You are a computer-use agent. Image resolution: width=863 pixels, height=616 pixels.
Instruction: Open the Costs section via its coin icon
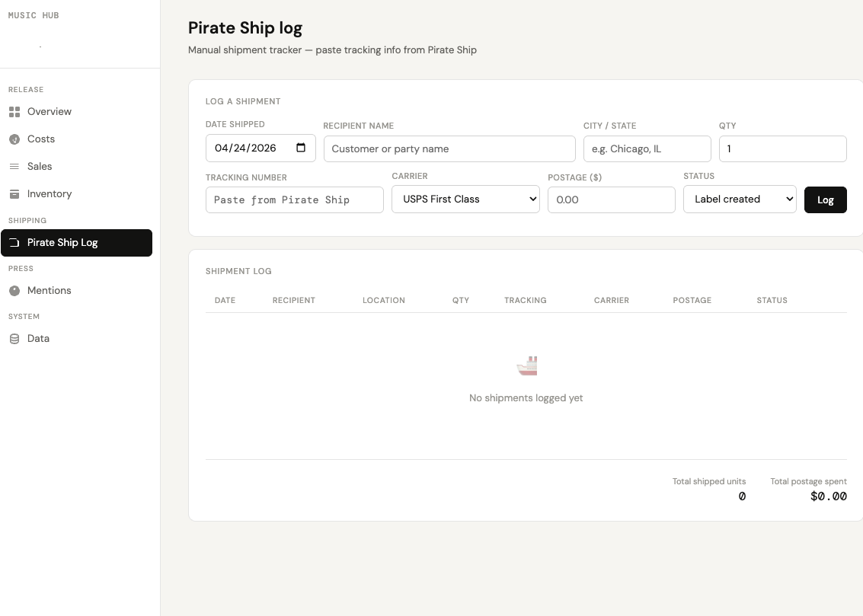(14, 139)
